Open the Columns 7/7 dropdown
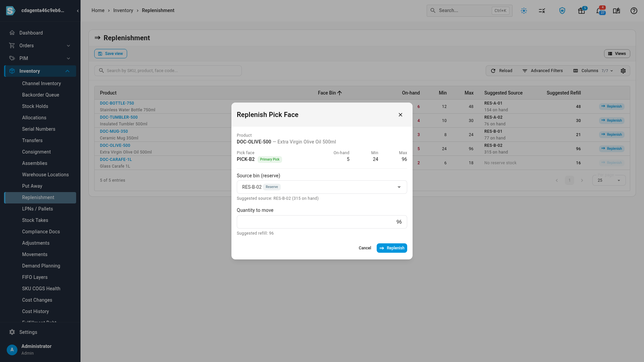This screenshot has height=362, width=644. point(593,71)
